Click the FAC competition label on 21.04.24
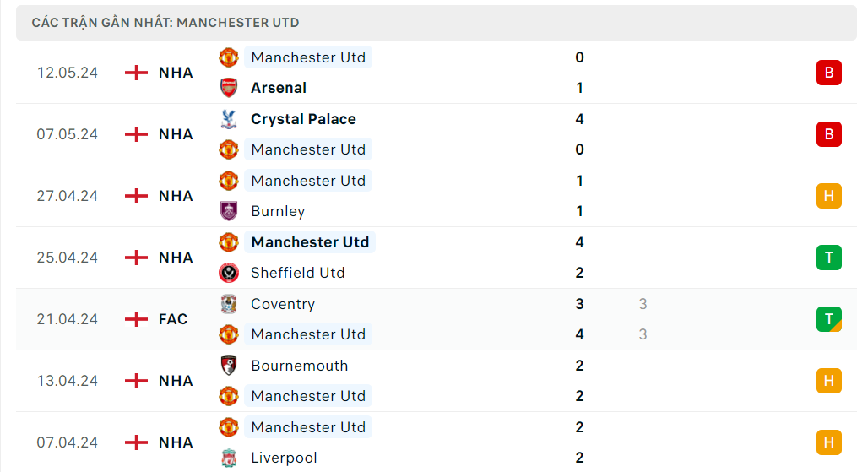The height and width of the screenshot is (472, 868). (x=173, y=319)
